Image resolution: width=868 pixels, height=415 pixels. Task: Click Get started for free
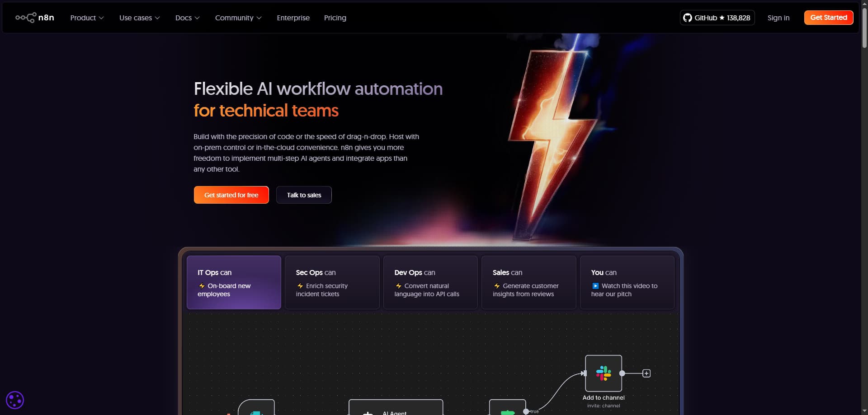231,195
